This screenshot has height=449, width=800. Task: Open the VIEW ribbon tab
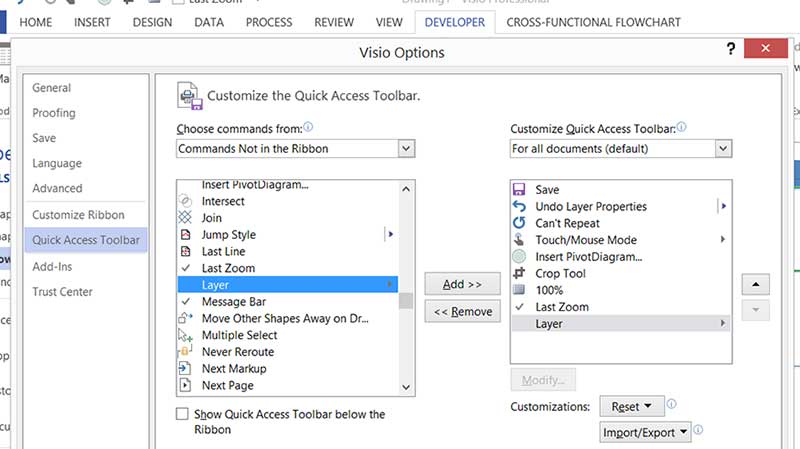[x=389, y=22]
